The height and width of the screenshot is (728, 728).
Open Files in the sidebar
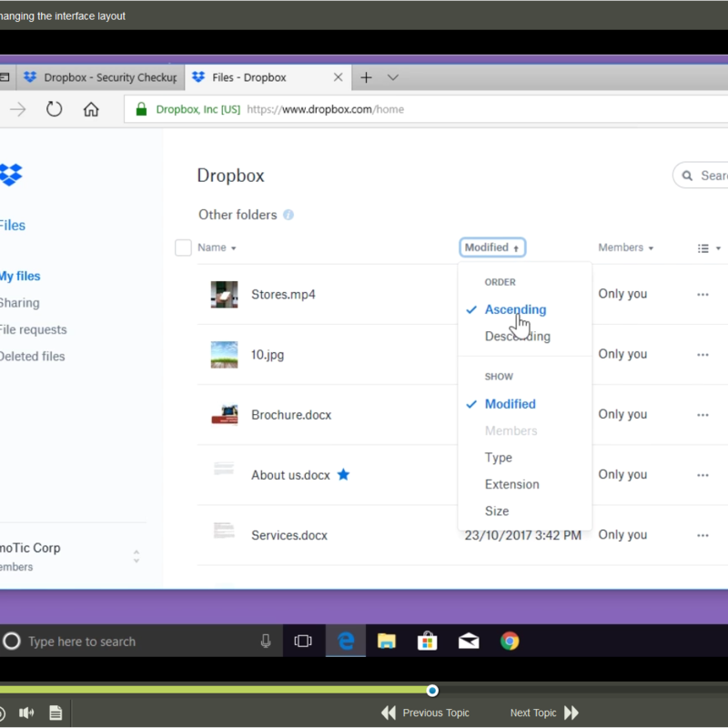13,226
